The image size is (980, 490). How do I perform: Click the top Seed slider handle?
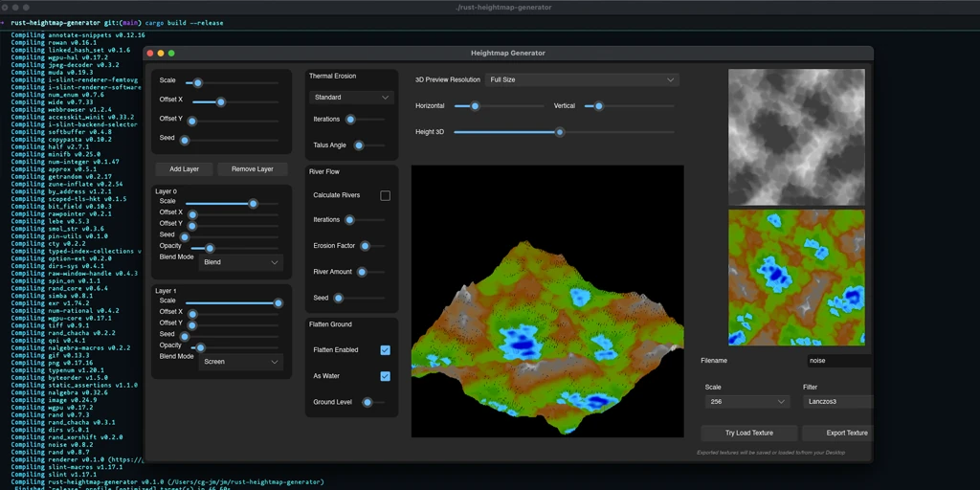click(185, 140)
